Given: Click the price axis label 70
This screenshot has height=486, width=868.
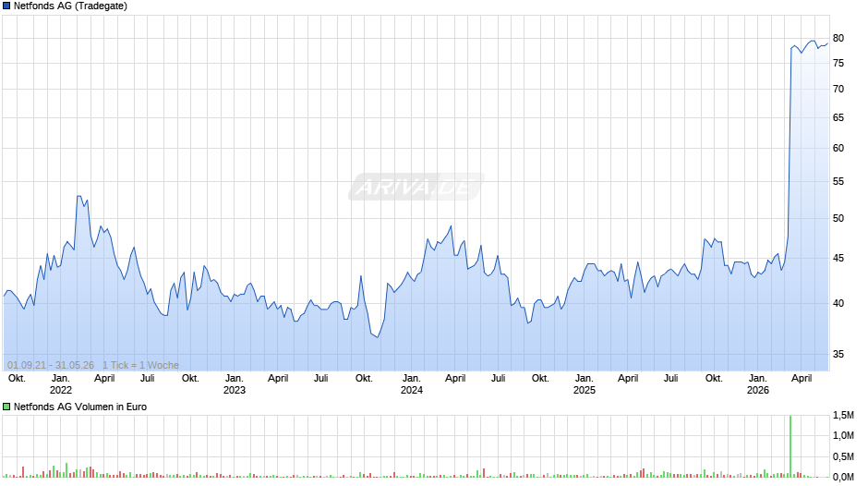Looking at the screenshot, I should [838, 89].
